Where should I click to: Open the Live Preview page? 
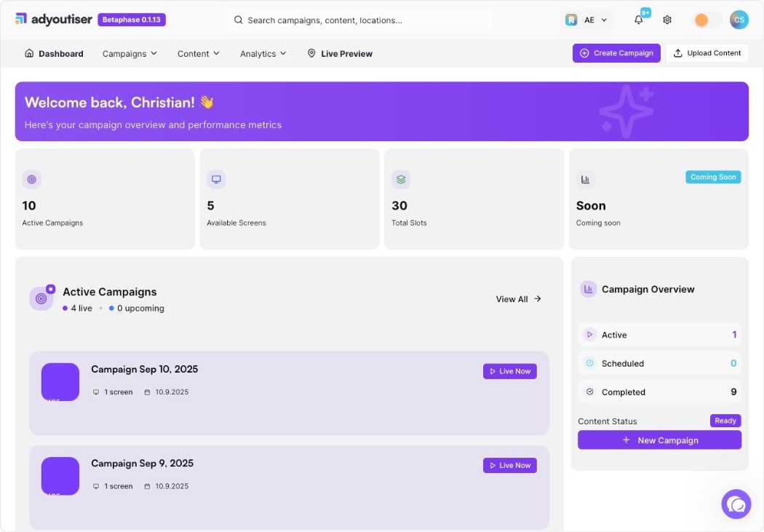point(340,54)
